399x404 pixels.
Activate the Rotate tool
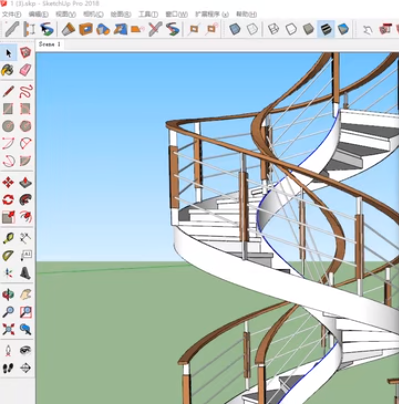pyautogui.click(x=8, y=200)
